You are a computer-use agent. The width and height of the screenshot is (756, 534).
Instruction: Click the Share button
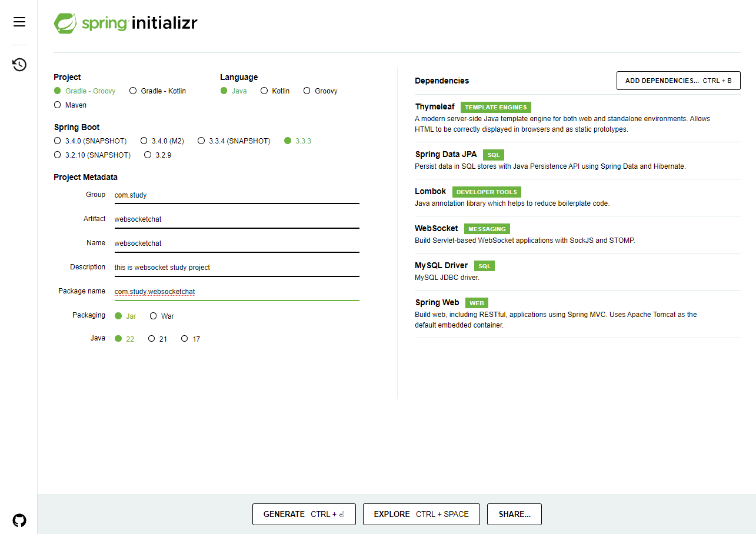tap(515, 515)
